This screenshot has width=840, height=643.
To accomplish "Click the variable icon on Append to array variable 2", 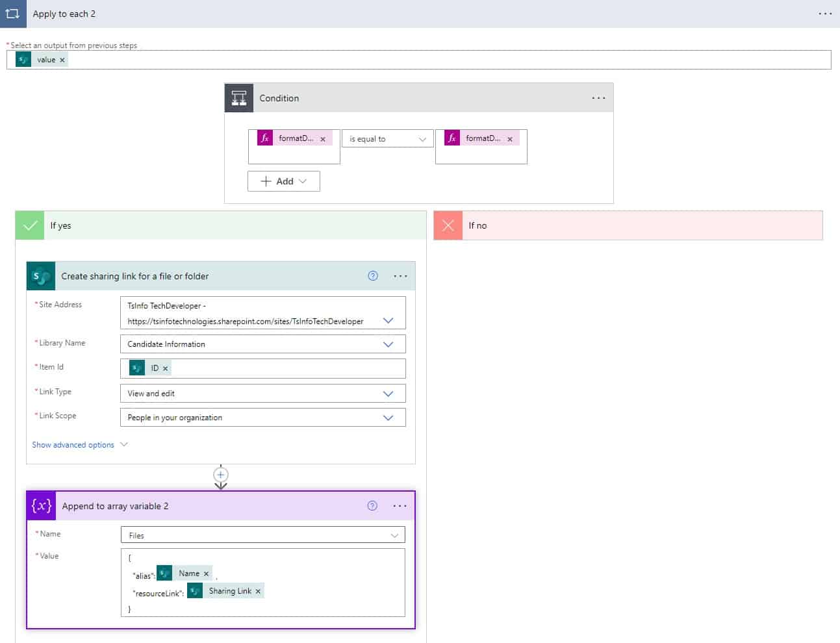I will pos(40,506).
